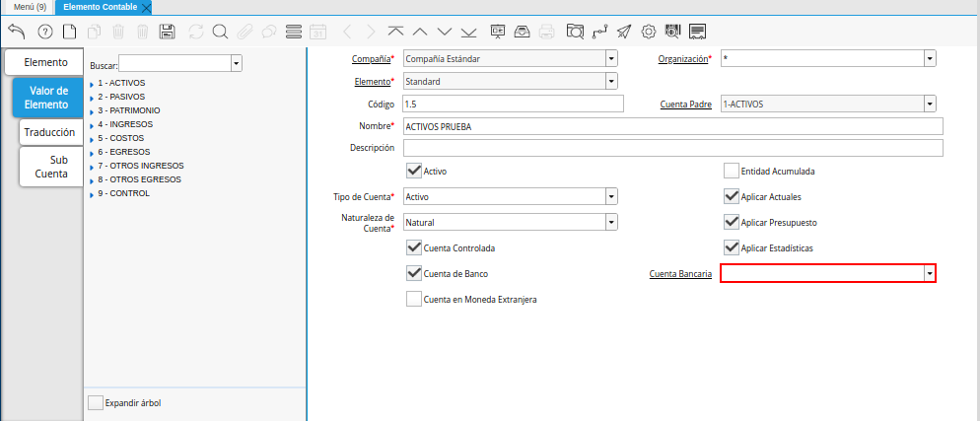Create a new record with the blank page icon
This screenshot has height=421, width=980.
coord(69,32)
